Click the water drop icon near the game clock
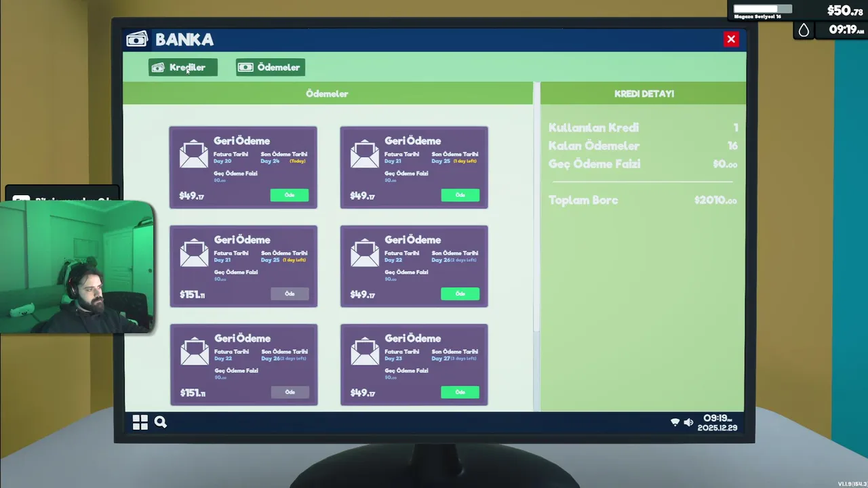868x488 pixels. point(804,30)
